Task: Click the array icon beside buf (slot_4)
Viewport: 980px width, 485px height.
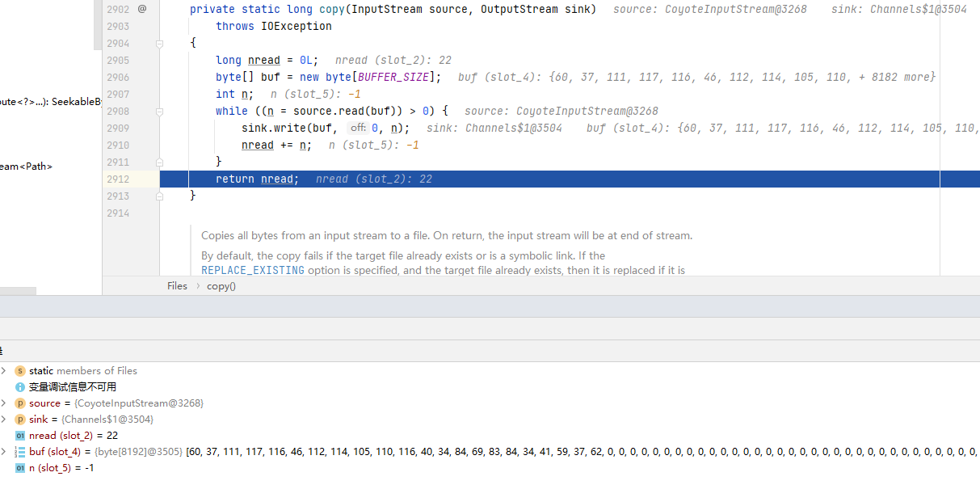Action: pos(20,451)
